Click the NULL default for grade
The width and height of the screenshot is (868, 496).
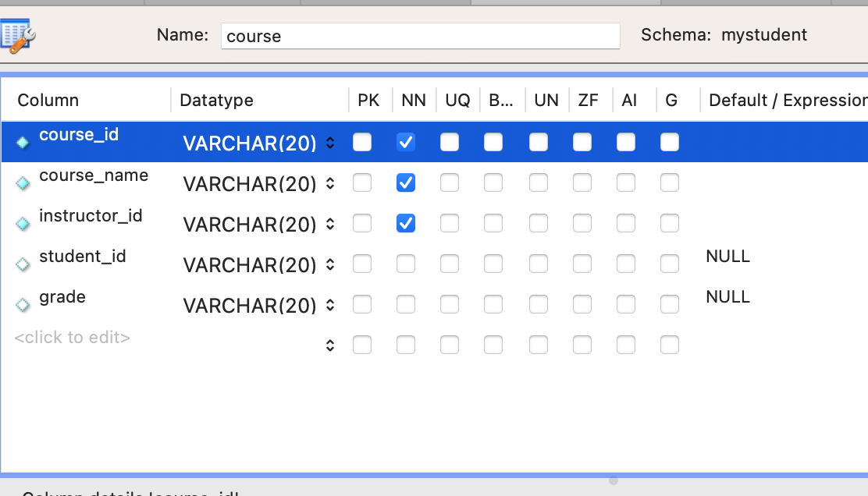tap(728, 297)
